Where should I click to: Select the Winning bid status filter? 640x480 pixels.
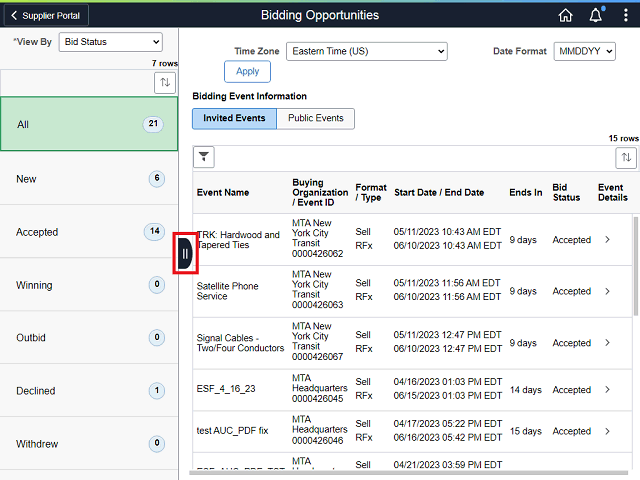(x=89, y=284)
